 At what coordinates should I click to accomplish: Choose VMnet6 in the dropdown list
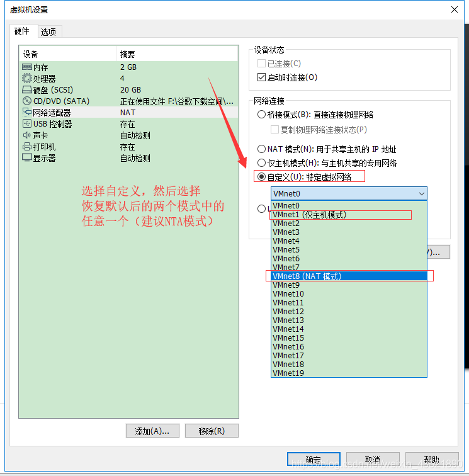pyautogui.click(x=349, y=259)
